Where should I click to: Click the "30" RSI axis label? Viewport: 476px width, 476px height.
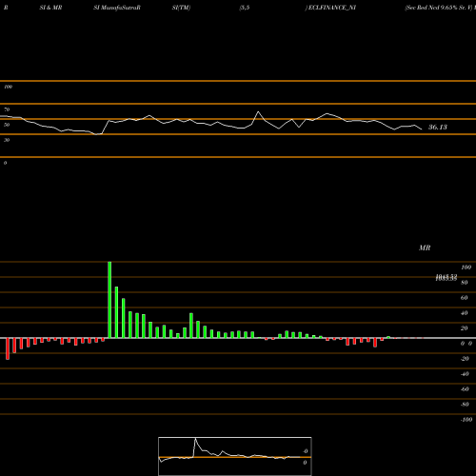(7, 140)
